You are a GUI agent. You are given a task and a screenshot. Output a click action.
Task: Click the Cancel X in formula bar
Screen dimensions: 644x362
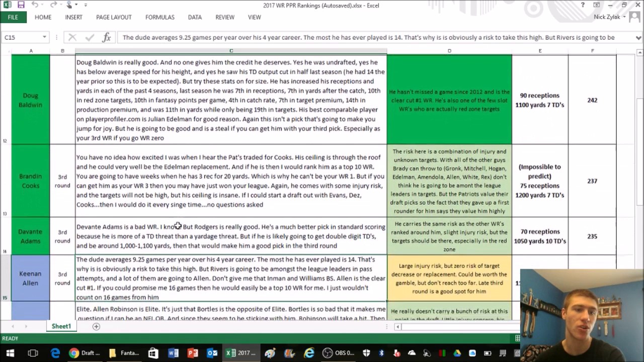[x=72, y=37]
